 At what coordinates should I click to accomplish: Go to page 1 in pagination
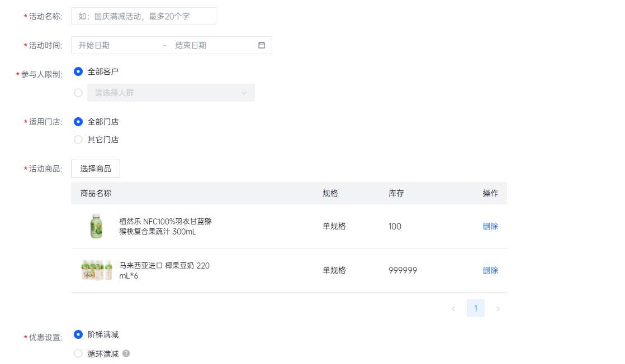476,308
